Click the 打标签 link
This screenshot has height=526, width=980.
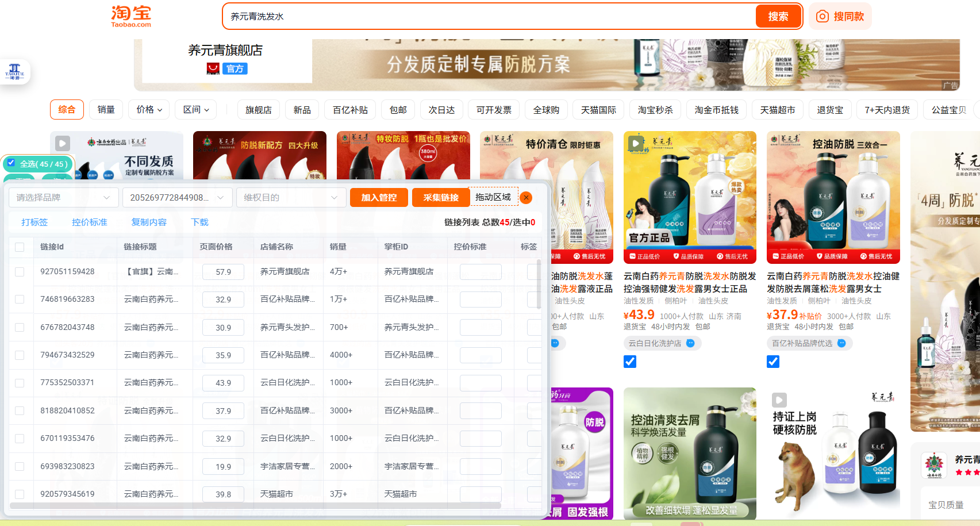[x=34, y=222]
